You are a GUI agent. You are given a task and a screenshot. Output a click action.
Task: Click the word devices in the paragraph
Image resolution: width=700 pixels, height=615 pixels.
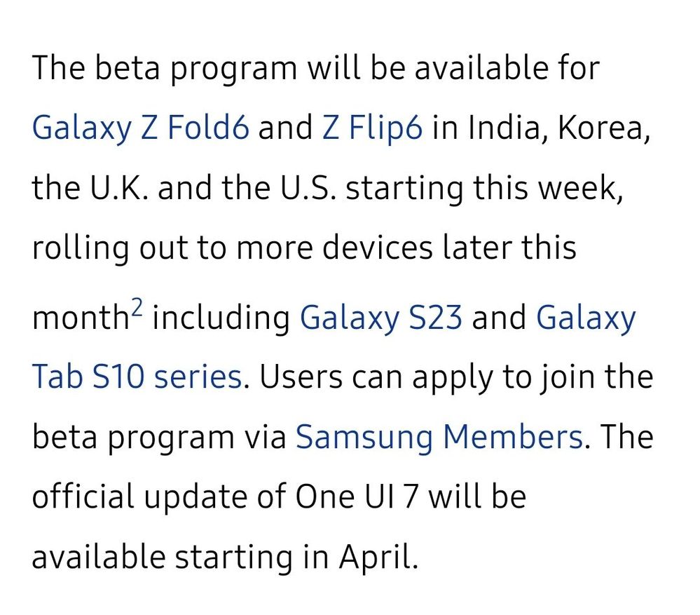point(377,248)
